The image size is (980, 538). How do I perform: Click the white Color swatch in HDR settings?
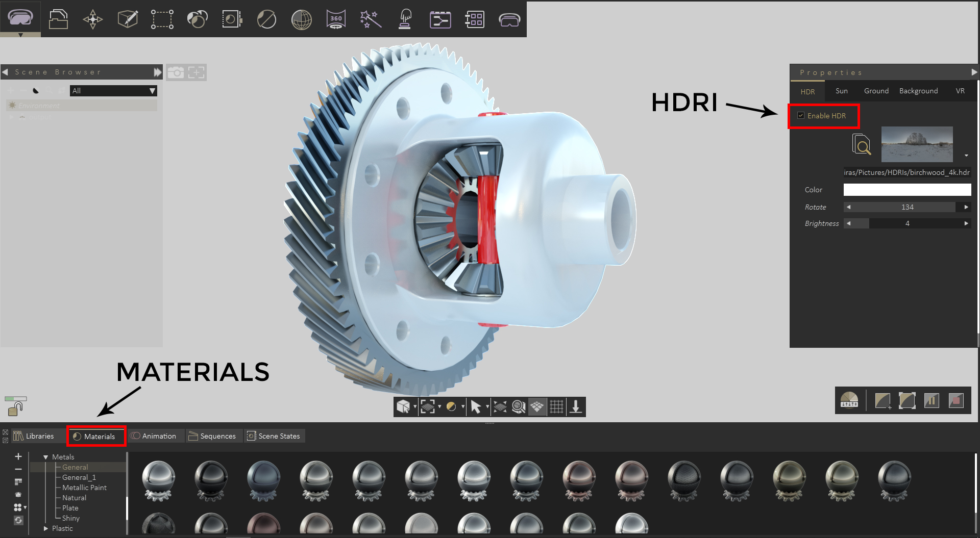click(907, 189)
